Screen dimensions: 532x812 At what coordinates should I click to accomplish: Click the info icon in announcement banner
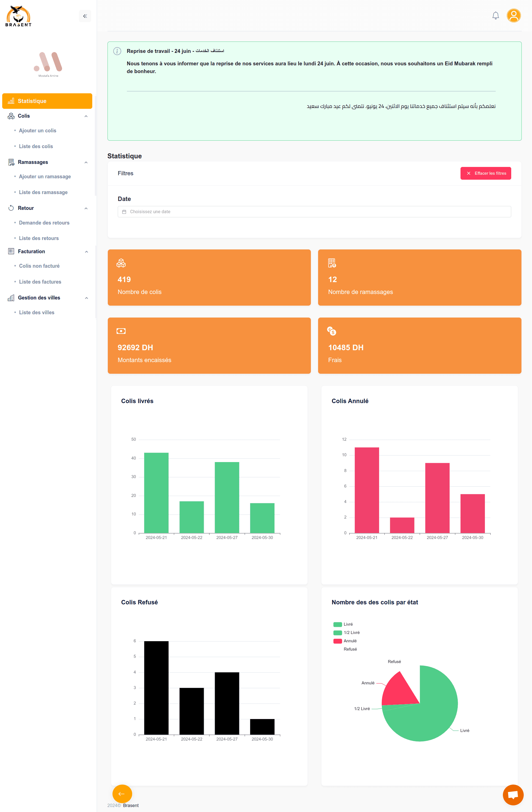click(117, 51)
